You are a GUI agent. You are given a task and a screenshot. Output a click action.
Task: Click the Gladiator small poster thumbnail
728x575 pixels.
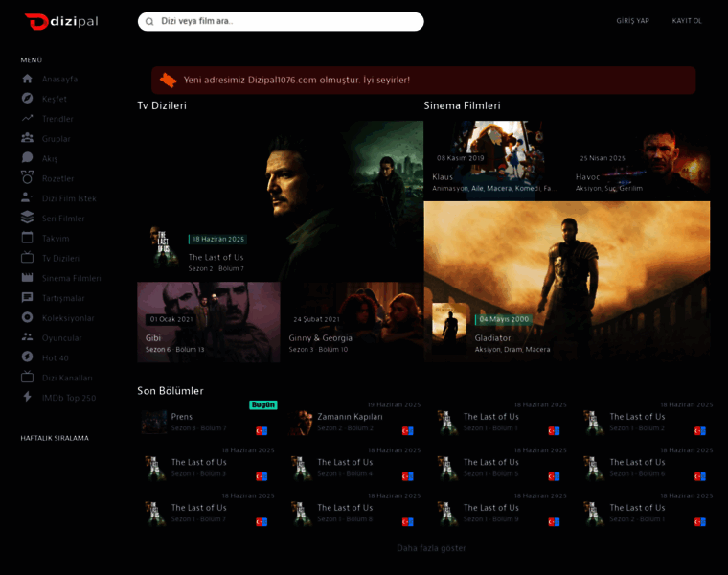[449, 329]
